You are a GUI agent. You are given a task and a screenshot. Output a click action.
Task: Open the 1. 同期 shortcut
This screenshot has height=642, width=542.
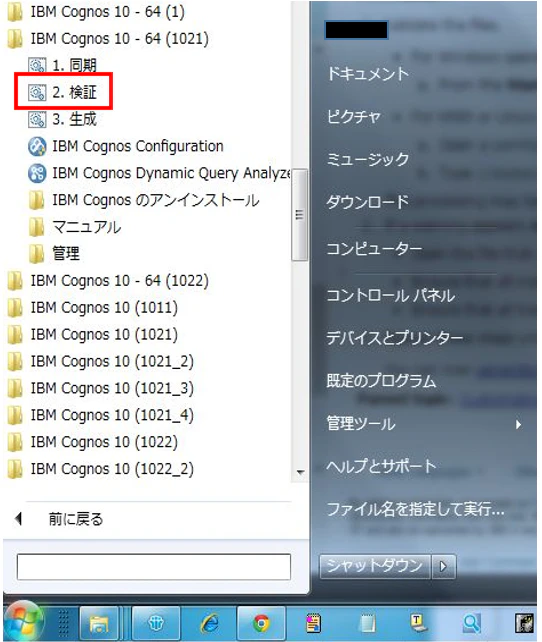coord(62,65)
